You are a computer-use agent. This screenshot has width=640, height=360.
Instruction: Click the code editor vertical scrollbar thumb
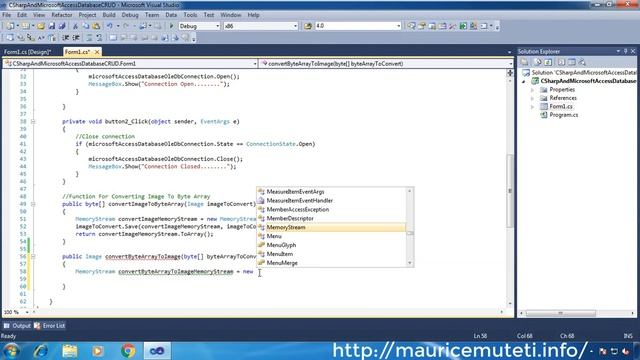[510, 191]
